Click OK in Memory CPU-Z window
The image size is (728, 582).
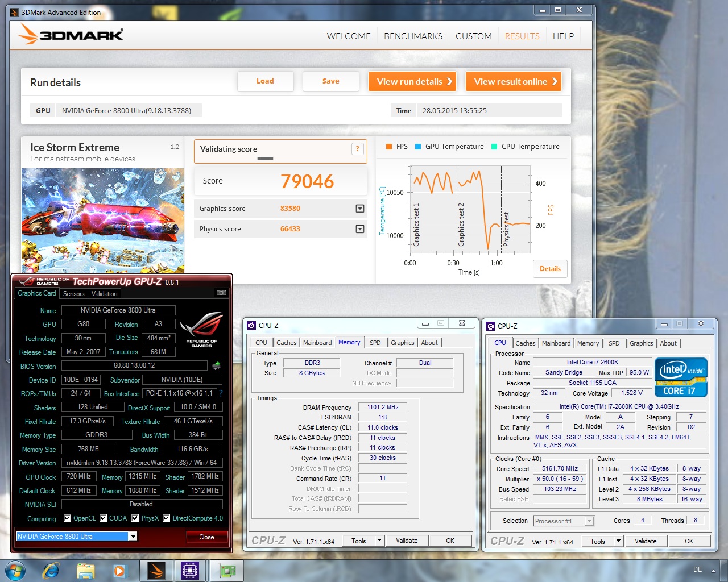tap(450, 541)
